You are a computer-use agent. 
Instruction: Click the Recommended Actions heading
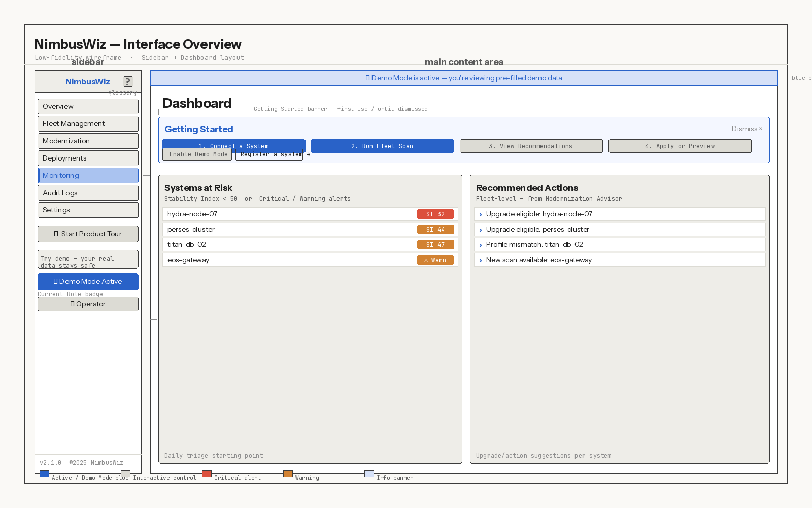[x=527, y=188]
